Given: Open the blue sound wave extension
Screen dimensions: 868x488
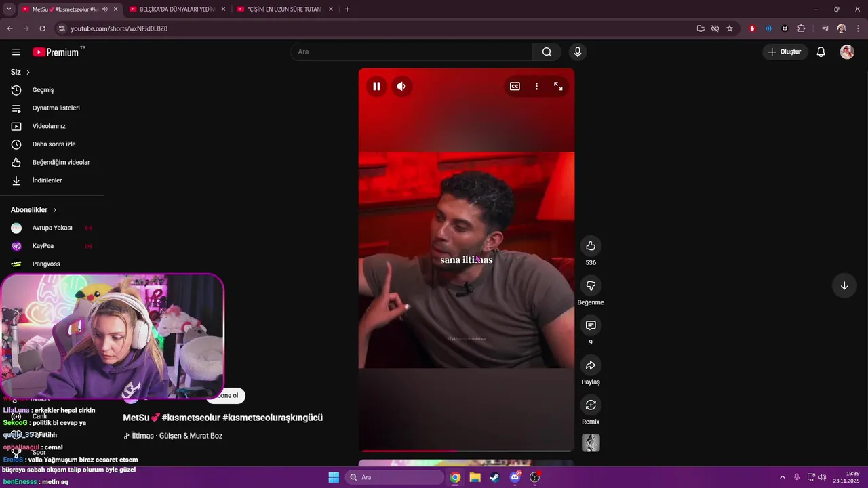Looking at the screenshot, I should pyautogui.click(x=768, y=28).
